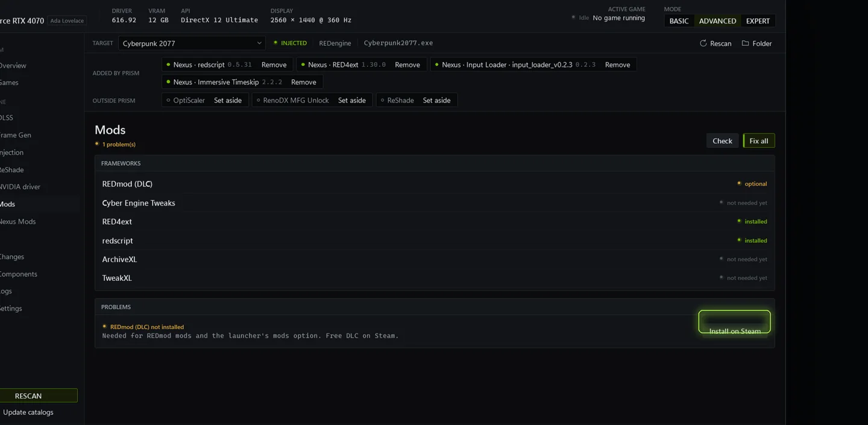Click not needed yet status for TweakXL
Viewport: 868px width, 425px height.
pyautogui.click(x=743, y=278)
